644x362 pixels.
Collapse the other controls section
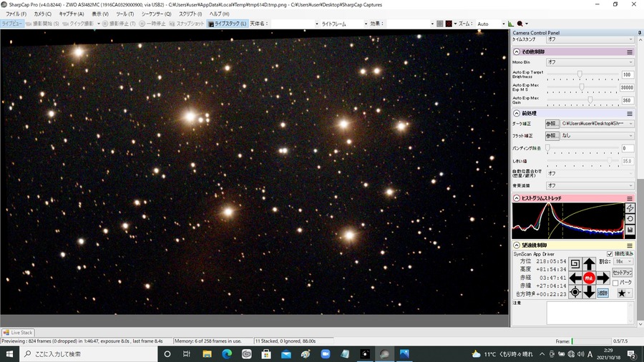tap(516, 52)
